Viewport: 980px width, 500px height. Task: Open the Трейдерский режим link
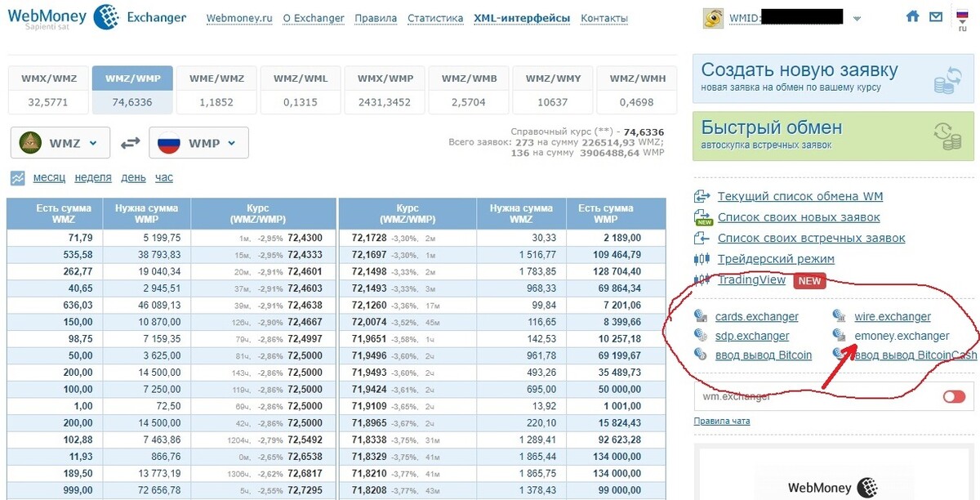pos(776,259)
